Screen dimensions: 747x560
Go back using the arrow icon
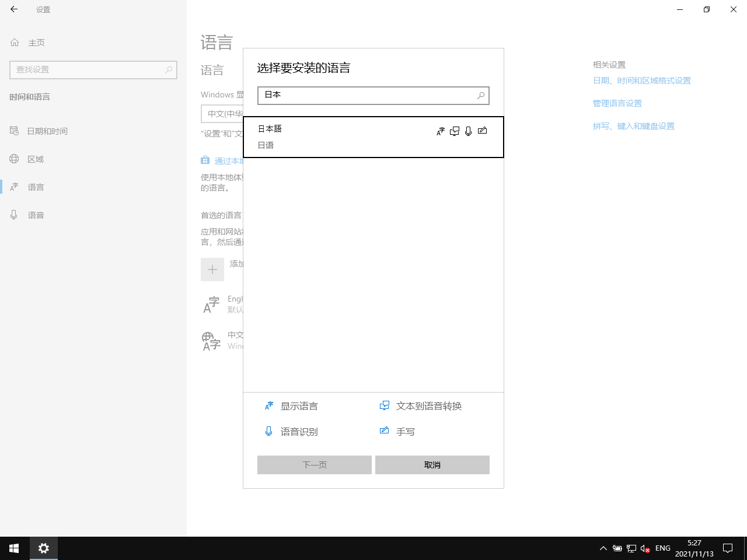coord(14,9)
